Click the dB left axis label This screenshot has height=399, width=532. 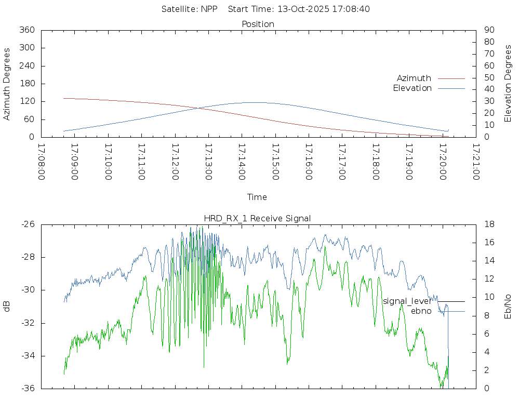coord(7,307)
